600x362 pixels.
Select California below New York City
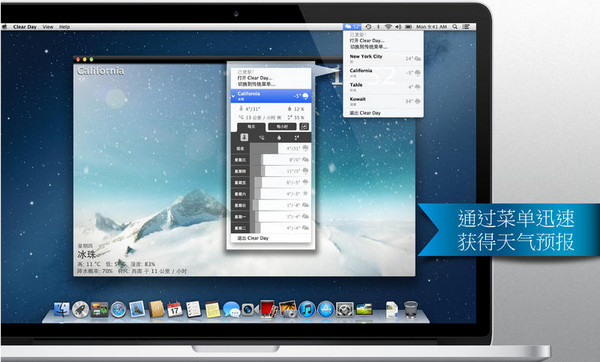click(383, 72)
